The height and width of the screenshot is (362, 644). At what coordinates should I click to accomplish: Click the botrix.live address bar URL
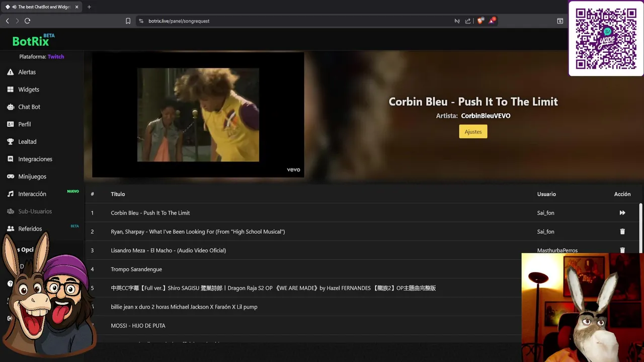(179, 21)
